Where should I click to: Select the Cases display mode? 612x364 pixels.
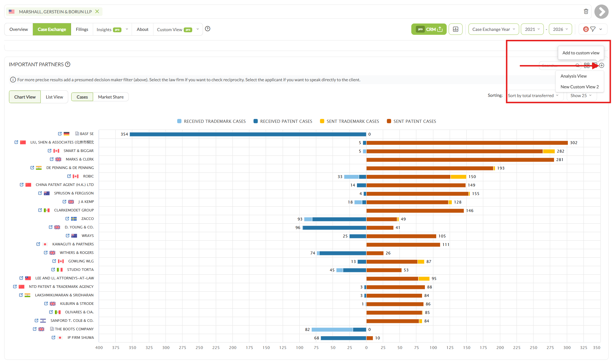pos(82,97)
